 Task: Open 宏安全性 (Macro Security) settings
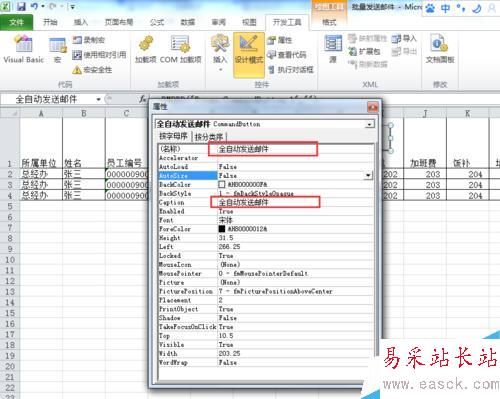pos(92,70)
